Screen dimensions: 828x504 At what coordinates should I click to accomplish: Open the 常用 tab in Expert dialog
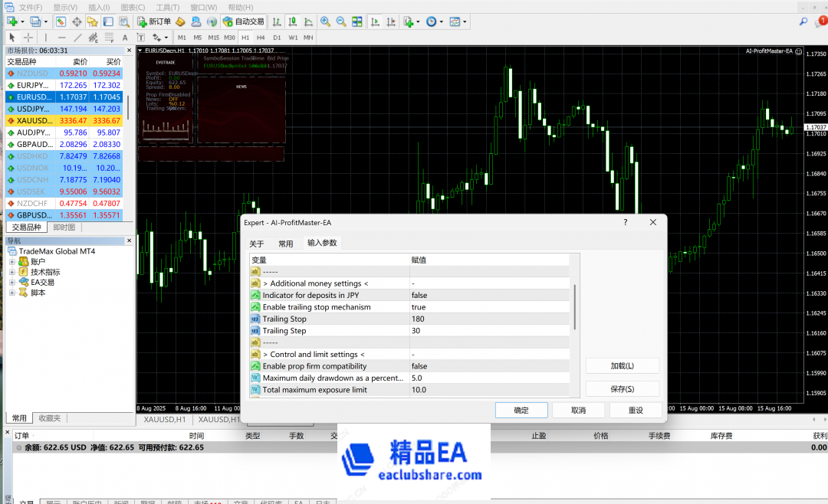[285, 244]
